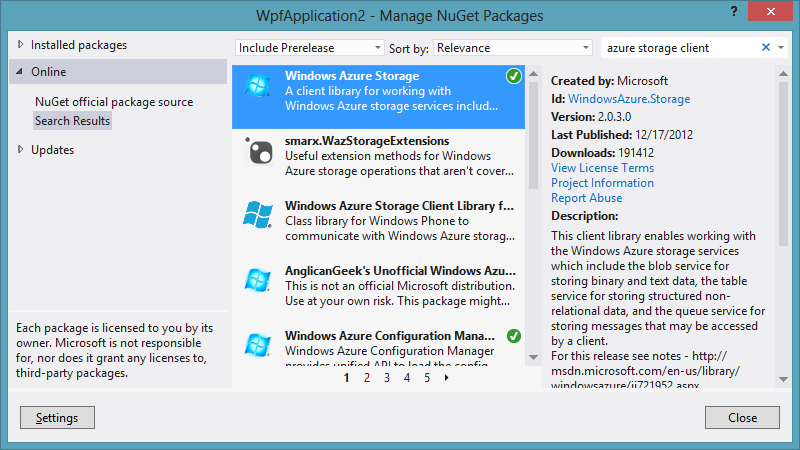Click the help question mark in title bar
This screenshot has width=800, height=450.
pyautogui.click(x=726, y=14)
